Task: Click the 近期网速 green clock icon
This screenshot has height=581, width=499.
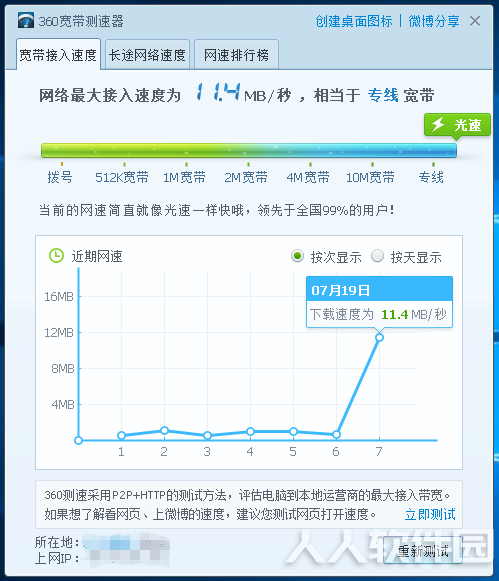Action: [56, 256]
